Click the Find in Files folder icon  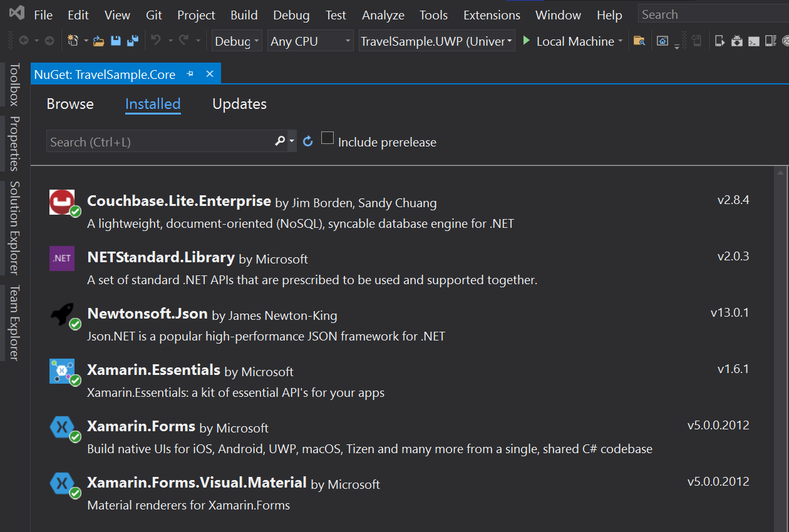pos(639,41)
